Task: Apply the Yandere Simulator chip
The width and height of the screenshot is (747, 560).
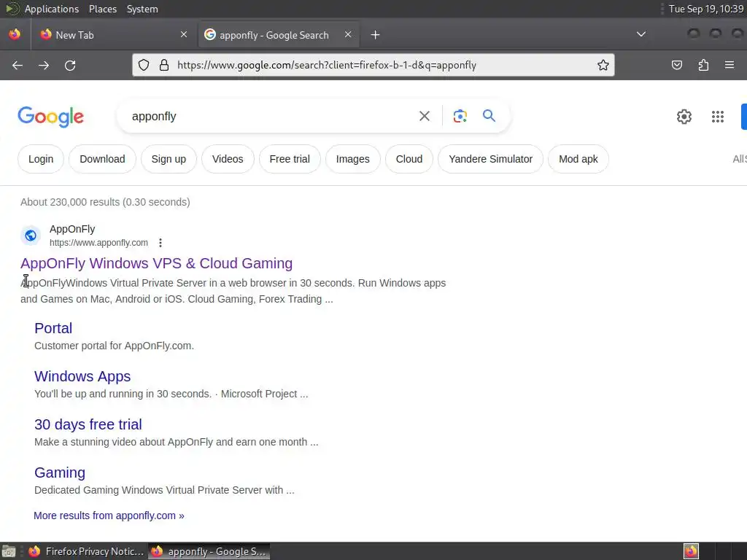Action: tap(490, 159)
